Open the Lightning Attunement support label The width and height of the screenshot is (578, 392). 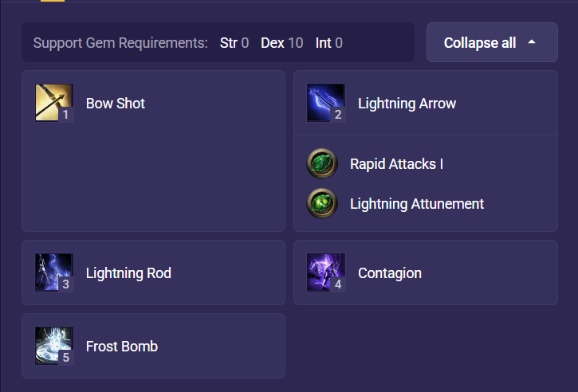point(417,204)
